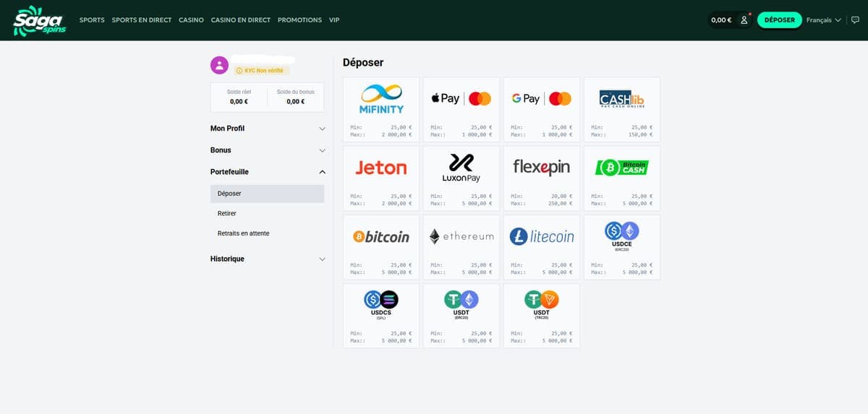Select USDCS (SPL) deposit option
Image resolution: width=868 pixels, height=414 pixels.
point(381,316)
